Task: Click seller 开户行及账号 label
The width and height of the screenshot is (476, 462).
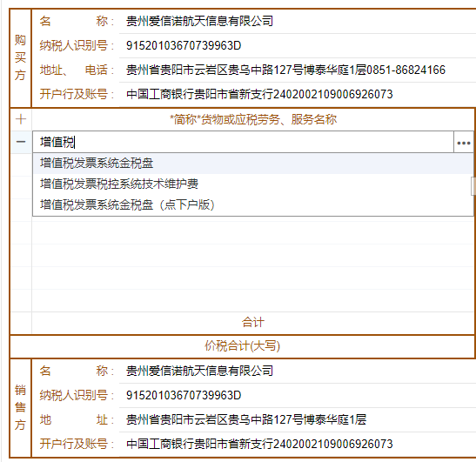Action: click(77, 444)
